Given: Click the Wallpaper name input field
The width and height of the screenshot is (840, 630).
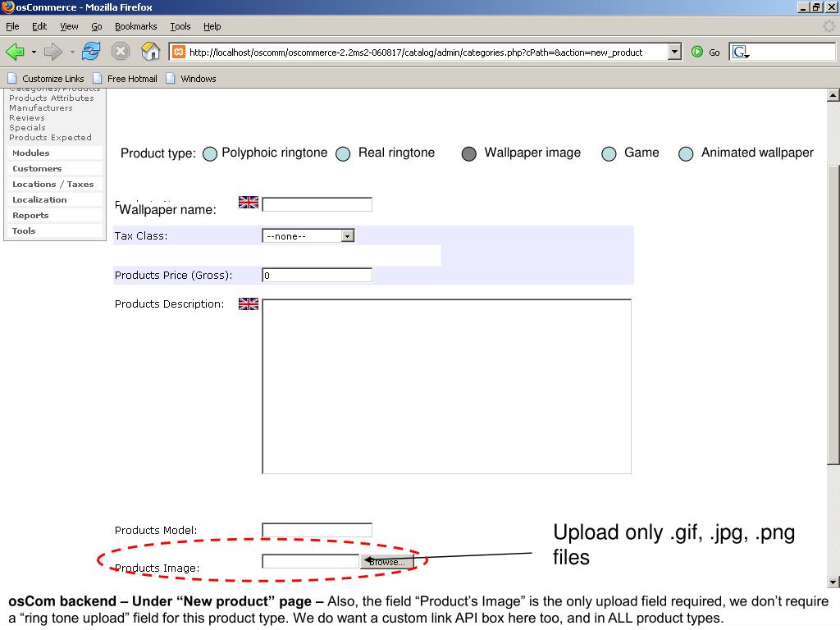Looking at the screenshot, I should coord(317,204).
